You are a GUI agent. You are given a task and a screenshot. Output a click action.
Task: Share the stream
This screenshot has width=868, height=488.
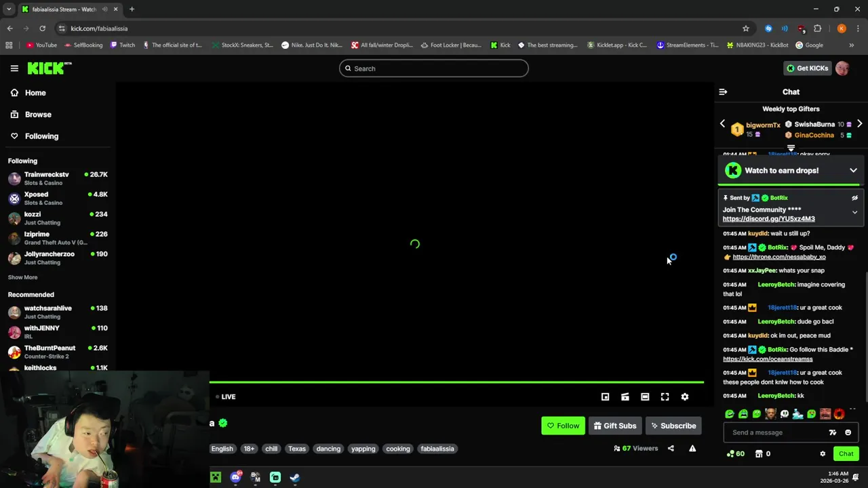(x=671, y=448)
